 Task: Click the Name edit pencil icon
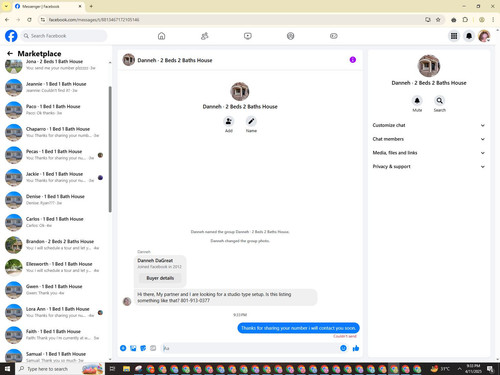pyautogui.click(x=251, y=121)
